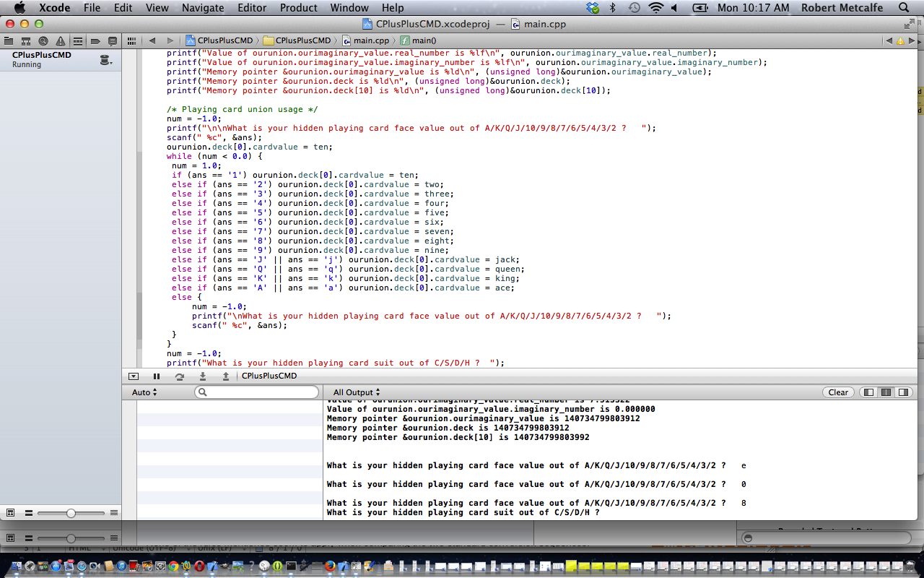Show only the console pane
The width and height of the screenshot is (924, 578).
tap(902, 392)
